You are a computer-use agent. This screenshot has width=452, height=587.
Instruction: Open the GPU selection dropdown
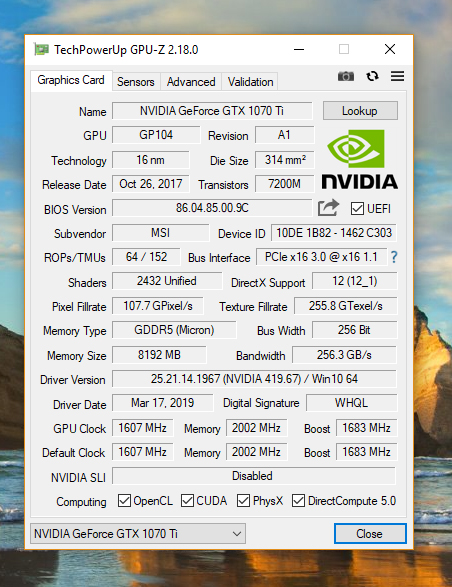(x=138, y=533)
